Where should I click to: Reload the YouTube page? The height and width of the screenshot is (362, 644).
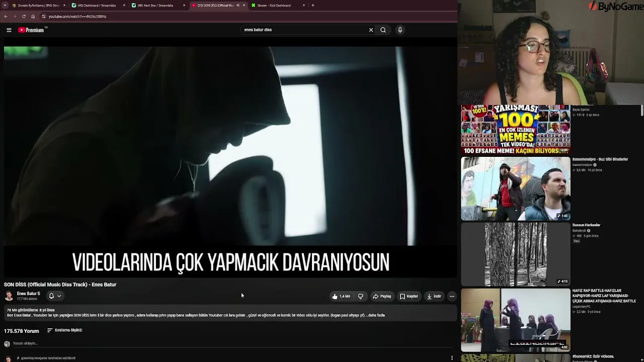pyautogui.click(x=24, y=17)
